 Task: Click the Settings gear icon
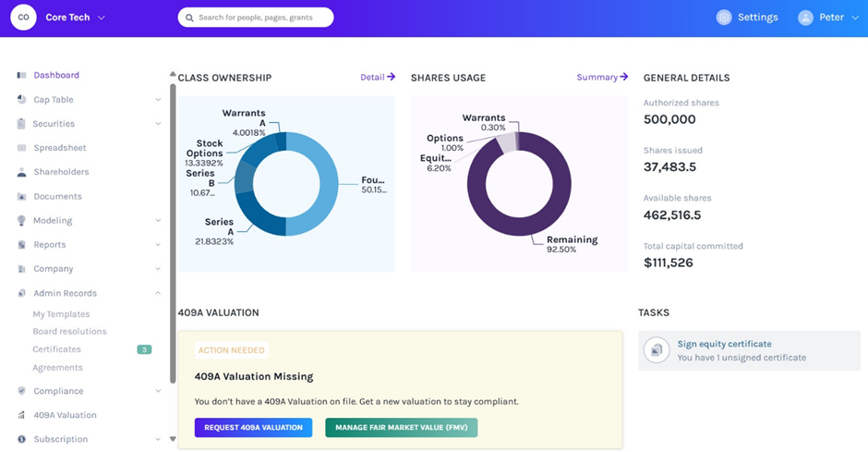coord(724,18)
